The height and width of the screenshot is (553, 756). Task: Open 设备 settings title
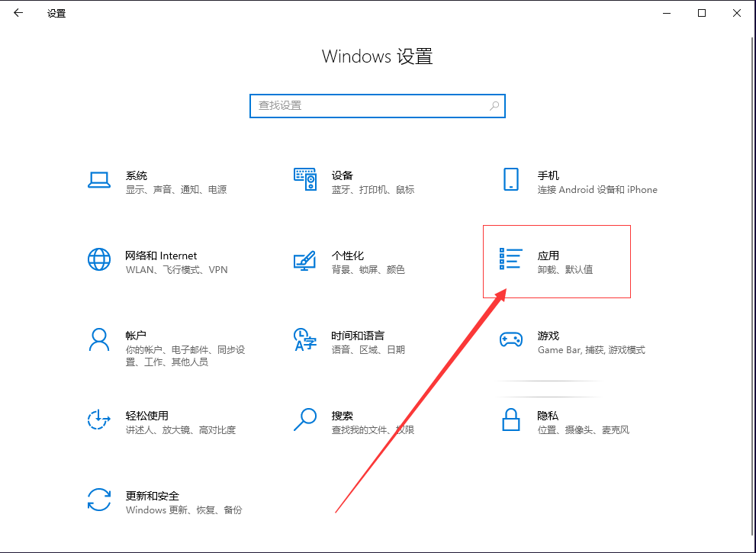[343, 175]
